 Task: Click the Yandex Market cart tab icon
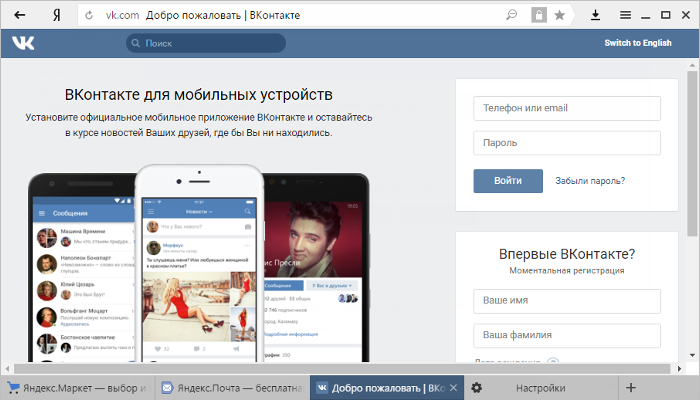13,388
